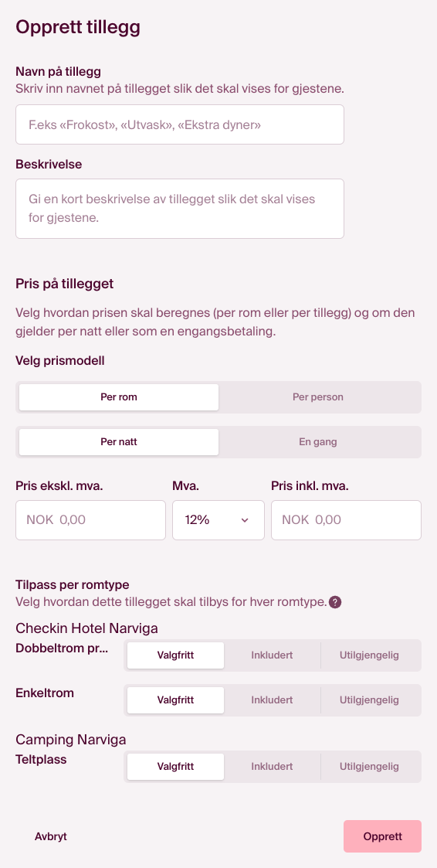The width and height of the screenshot is (437, 868).
Task: Click the Opprett button
Action: [382, 836]
